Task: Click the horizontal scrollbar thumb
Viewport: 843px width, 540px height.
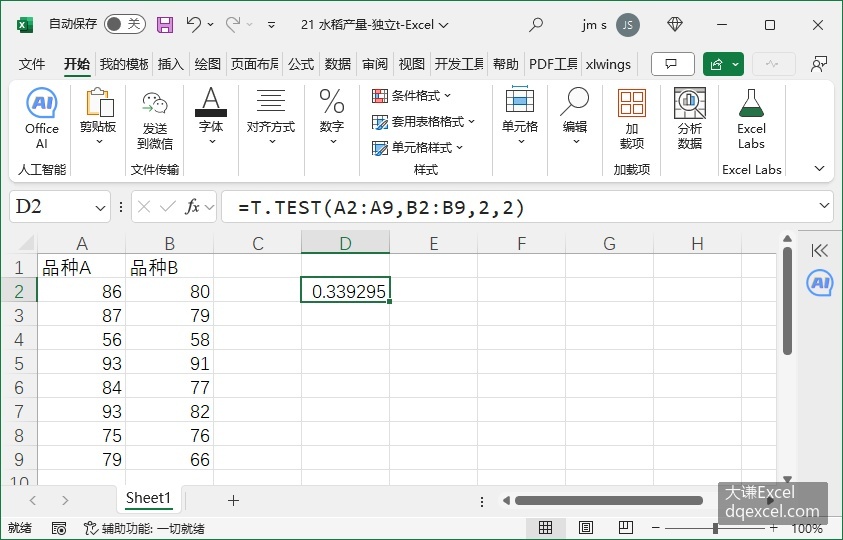Action: coord(609,501)
